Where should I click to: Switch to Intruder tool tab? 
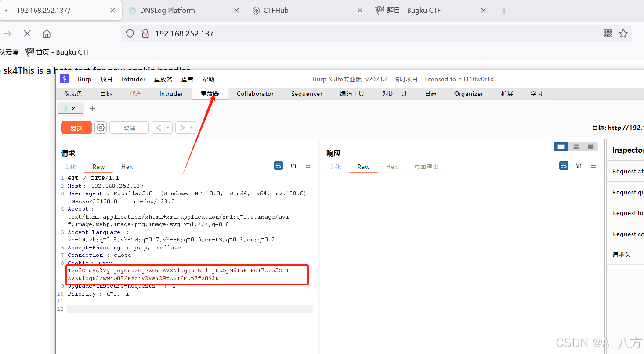(x=171, y=94)
